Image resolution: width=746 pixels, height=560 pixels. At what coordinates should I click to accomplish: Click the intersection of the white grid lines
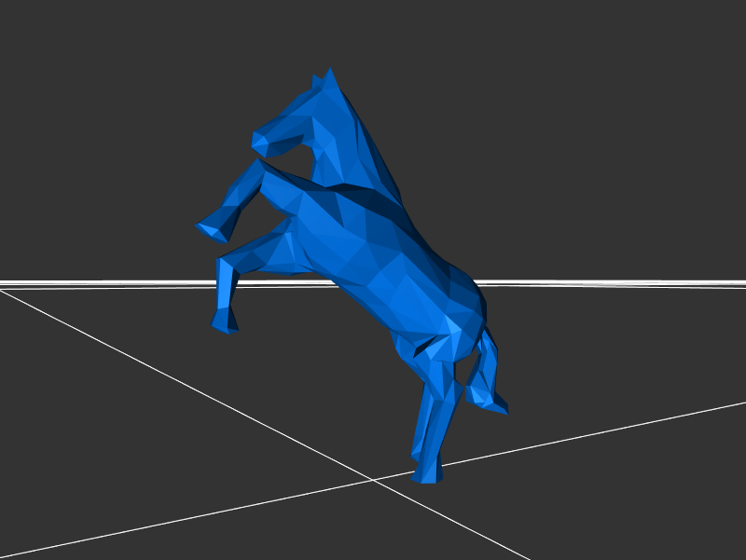pos(375,479)
